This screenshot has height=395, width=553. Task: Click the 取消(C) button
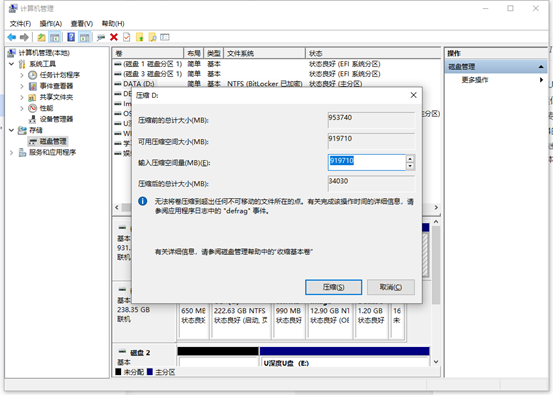pos(391,287)
